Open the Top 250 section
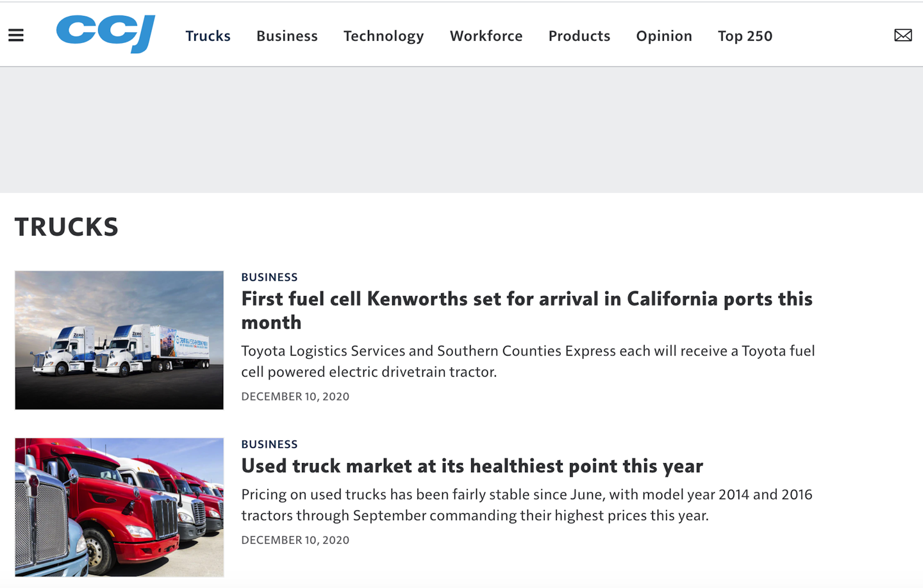923x588 pixels. coord(745,36)
